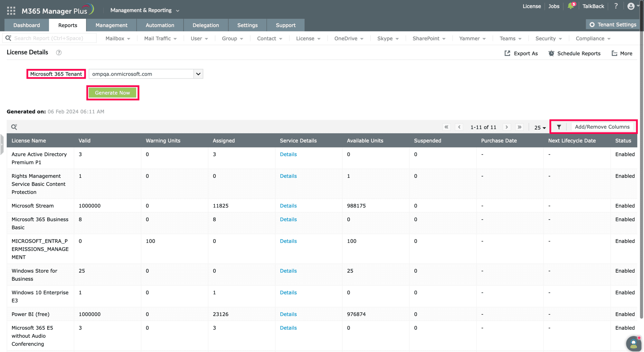This screenshot has height=352, width=644.
Task: Open the help question mark icon in header
Action: pos(616,6)
